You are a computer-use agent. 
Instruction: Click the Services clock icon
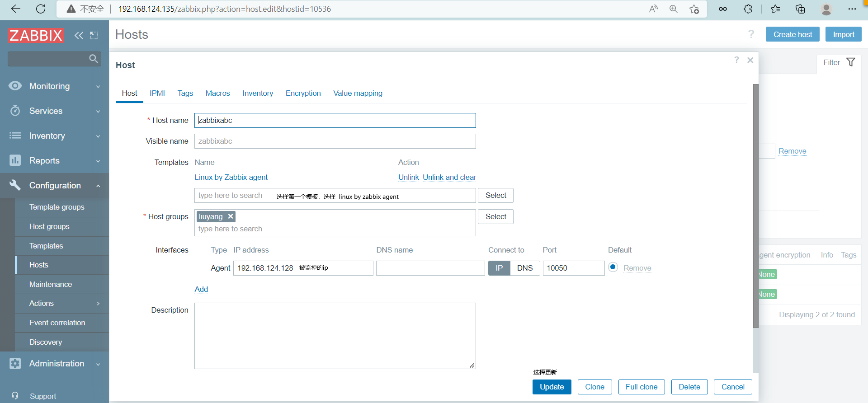click(15, 111)
